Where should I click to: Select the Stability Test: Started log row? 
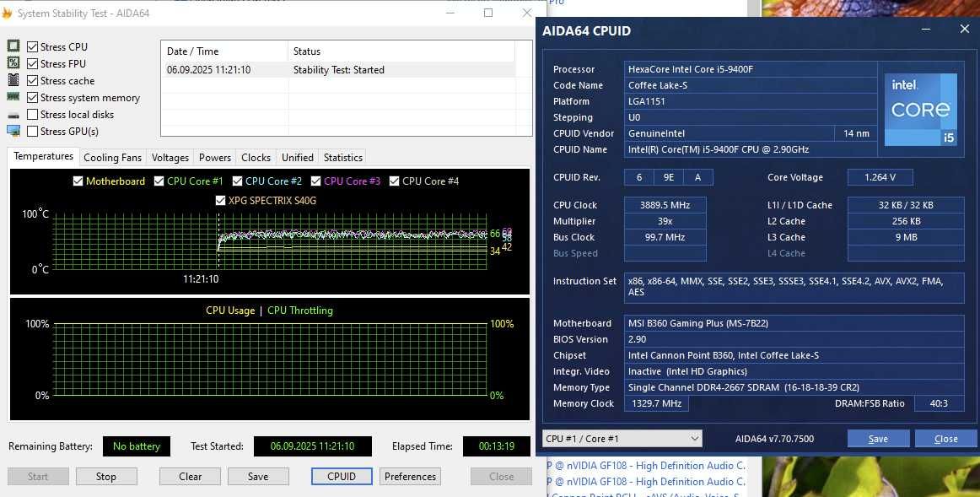click(338, 70)
